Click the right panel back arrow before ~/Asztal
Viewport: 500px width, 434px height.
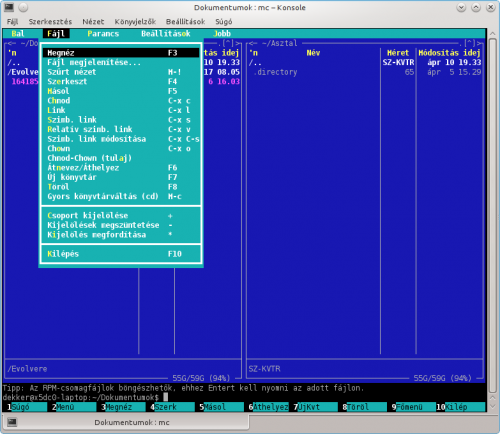point(253,43)
